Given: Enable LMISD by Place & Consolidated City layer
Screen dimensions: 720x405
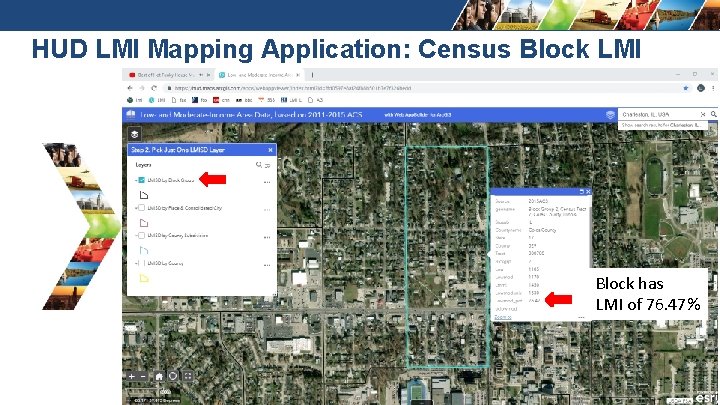Looking at the screenshot, I should 141,208.
